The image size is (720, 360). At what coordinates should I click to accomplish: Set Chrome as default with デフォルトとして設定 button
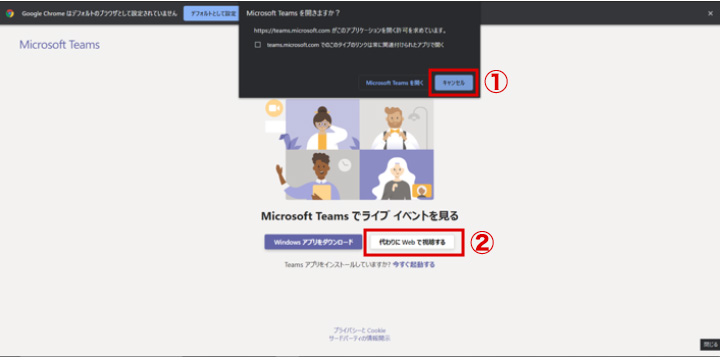pyautogui.click(x=210, y=13)
